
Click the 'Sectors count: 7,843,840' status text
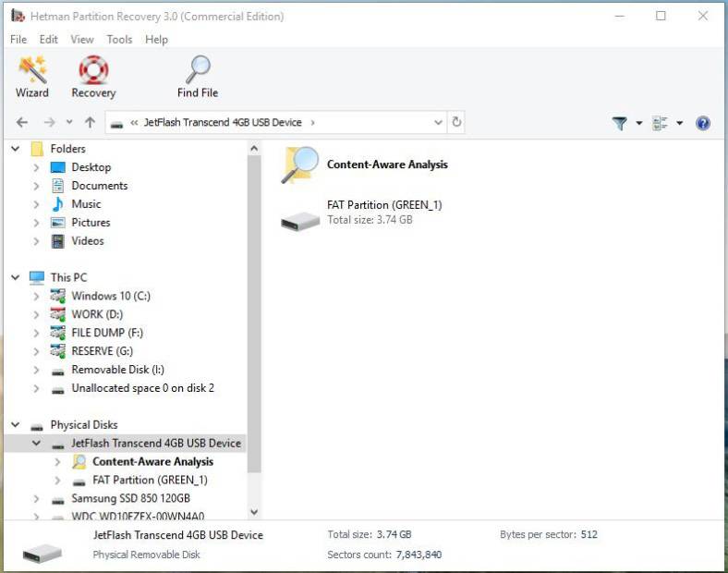click(x=384, y=555)
